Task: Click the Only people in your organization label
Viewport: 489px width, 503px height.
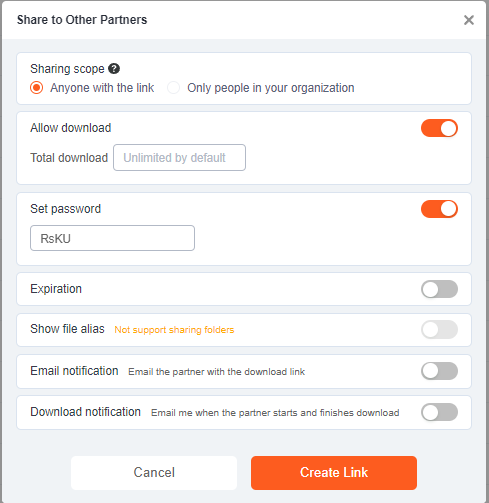Action: [x=271, y=88]
